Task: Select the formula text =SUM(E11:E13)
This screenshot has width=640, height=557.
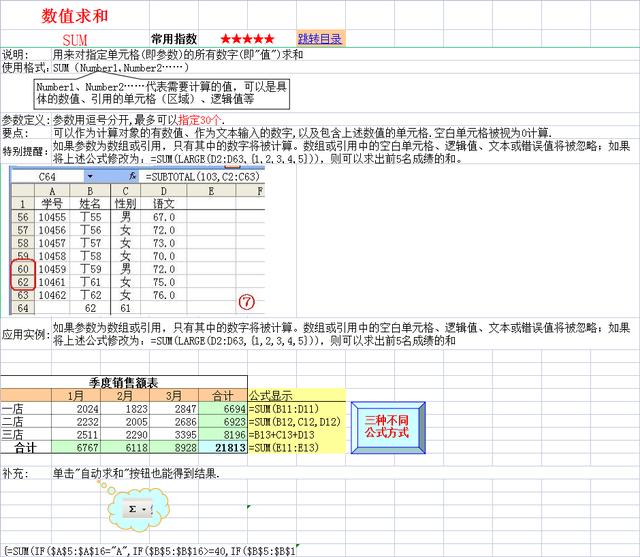Action: point(284,448)
